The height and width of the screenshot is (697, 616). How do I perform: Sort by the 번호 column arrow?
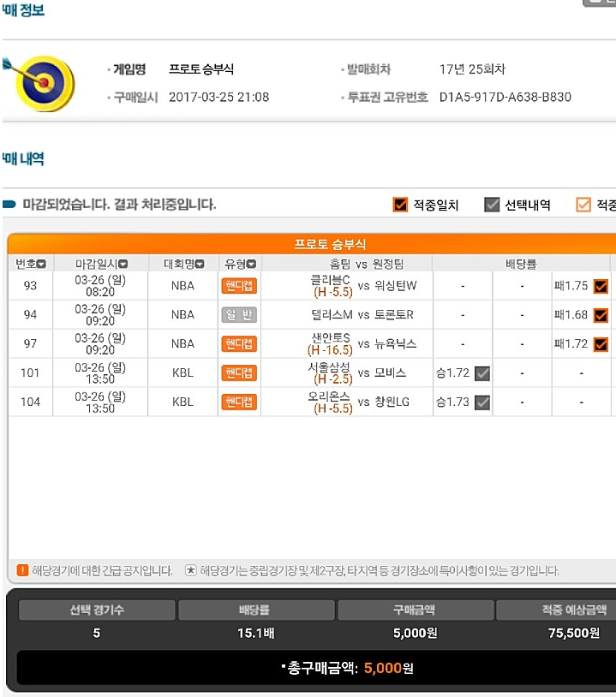pyautogui.click(x=41, y=264)
